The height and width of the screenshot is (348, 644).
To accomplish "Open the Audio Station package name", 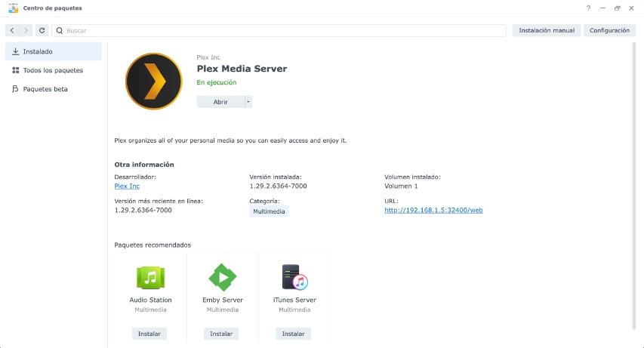I will [x=150, y=300].
